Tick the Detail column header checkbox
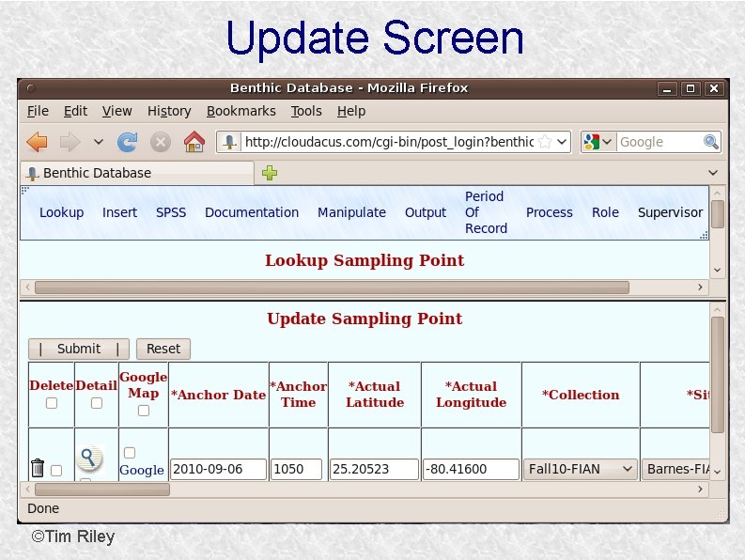745x560 pixels. [x=97, y=403]
